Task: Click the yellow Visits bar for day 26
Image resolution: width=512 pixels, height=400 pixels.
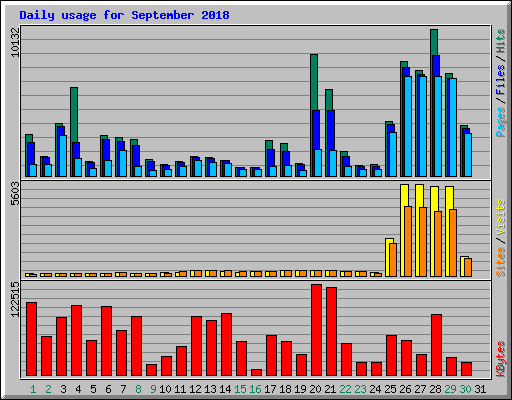Action: 403,230
